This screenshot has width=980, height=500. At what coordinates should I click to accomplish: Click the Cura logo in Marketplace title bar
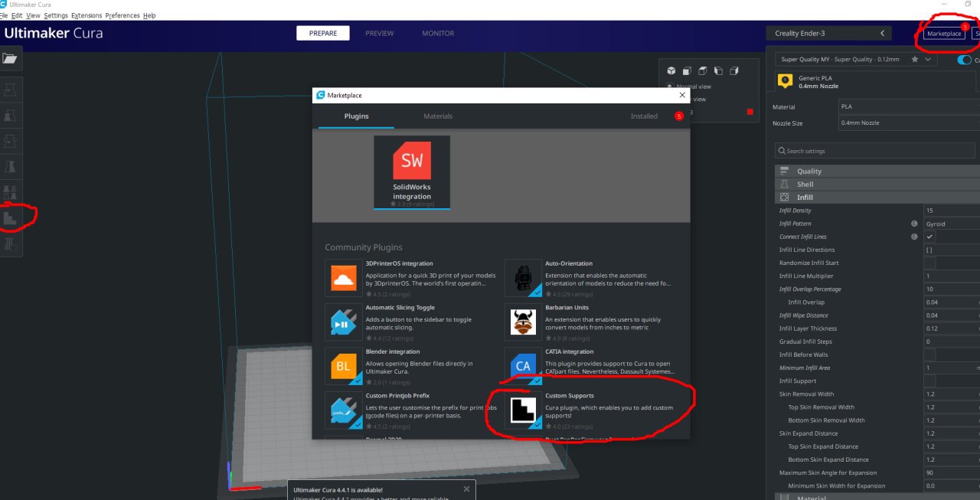[x=320, y=95]
